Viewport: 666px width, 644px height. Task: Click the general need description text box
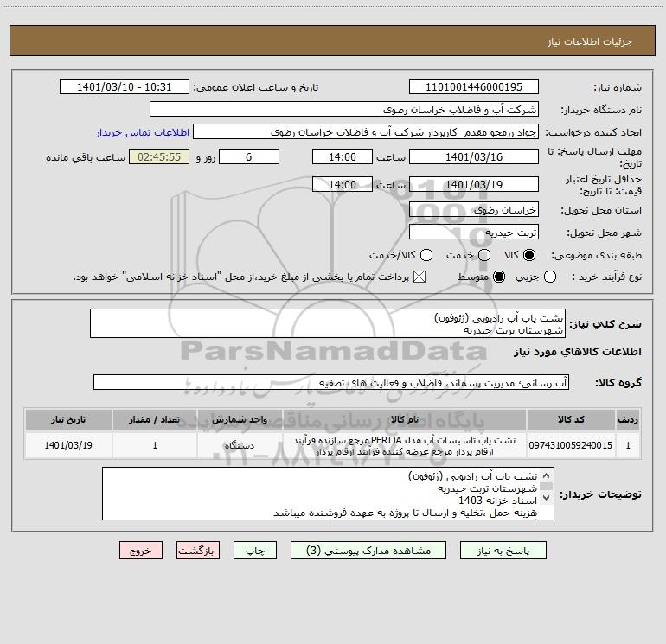click(328, 323)
